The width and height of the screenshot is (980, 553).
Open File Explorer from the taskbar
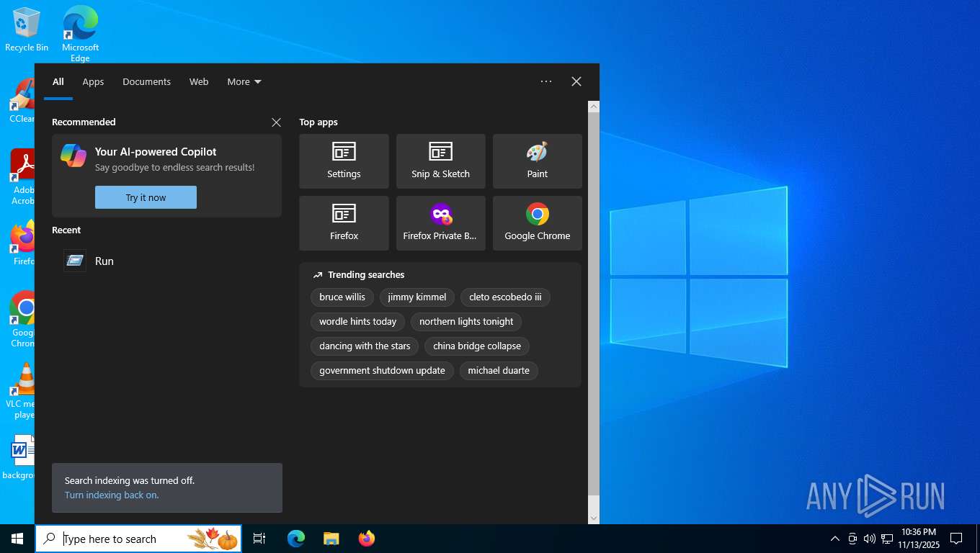pos(331,539)
